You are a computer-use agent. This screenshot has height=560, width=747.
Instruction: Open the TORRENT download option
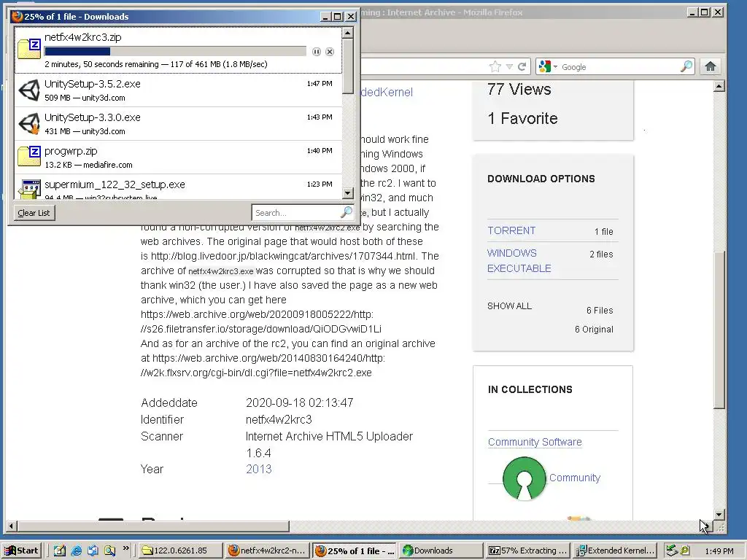click(511, 230)
